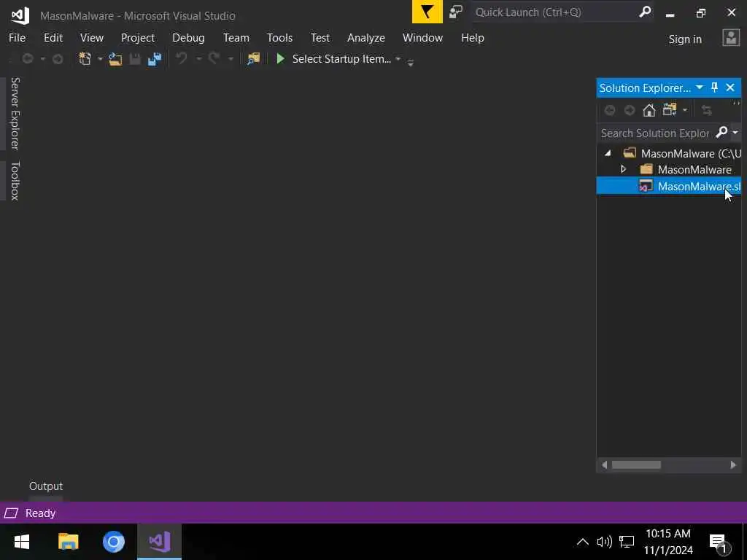Open the Project menu
Screen dimensions: 747x560
click(138, 38)
